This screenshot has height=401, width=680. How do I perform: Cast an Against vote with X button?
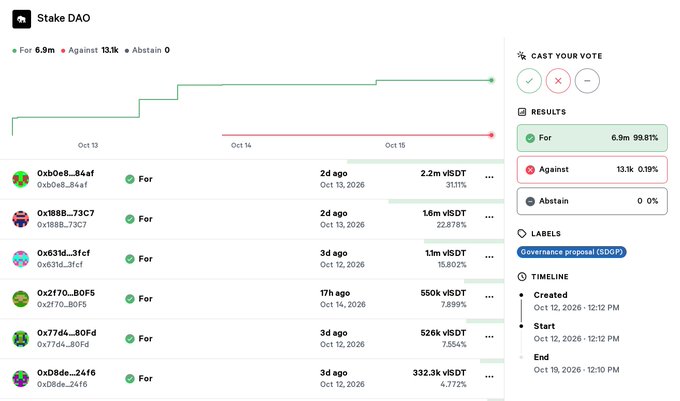[558, 81]
